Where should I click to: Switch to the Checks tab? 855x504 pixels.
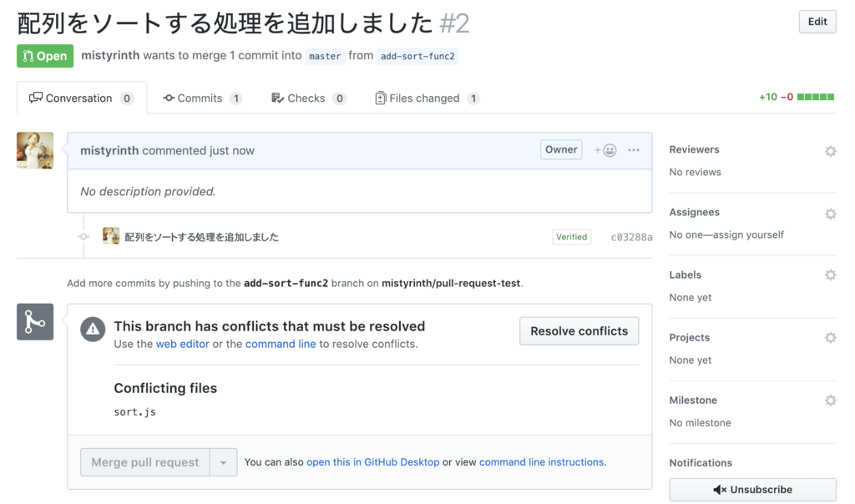(308, 98)
